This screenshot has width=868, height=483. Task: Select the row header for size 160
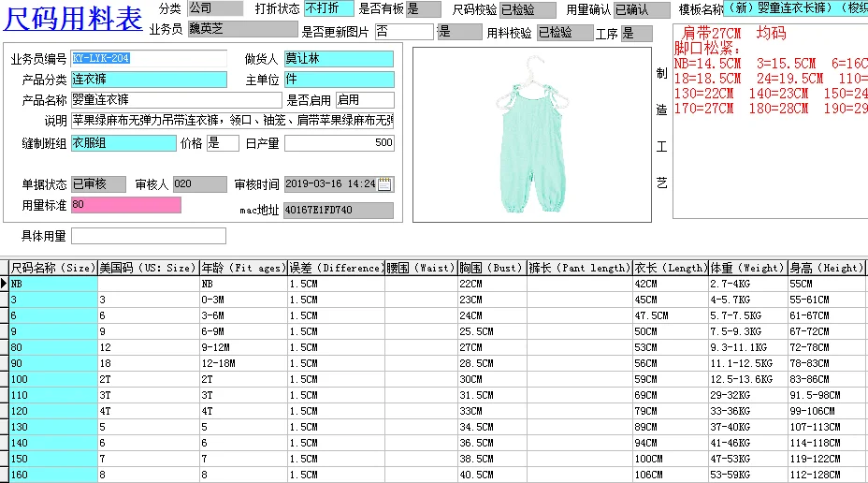tap(4, 475)
